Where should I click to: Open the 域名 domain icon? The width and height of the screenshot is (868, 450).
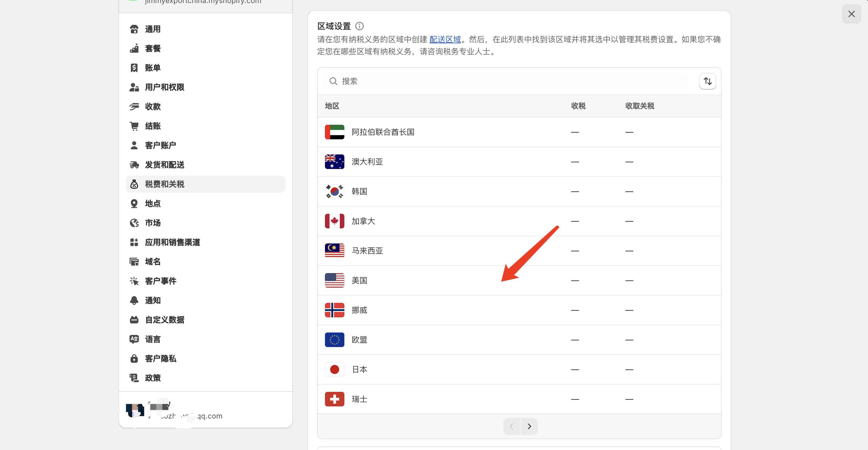click(x=134, y=262)
